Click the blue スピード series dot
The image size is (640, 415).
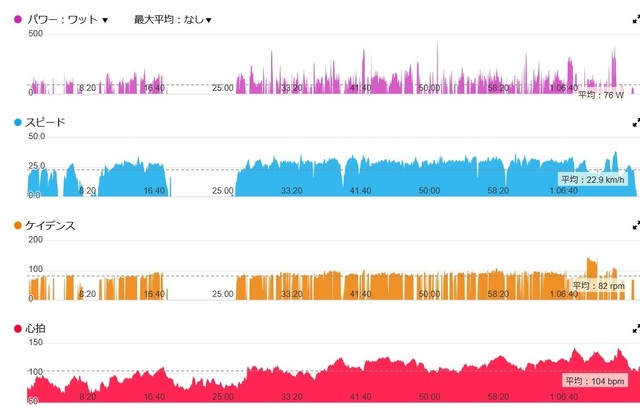19,122
